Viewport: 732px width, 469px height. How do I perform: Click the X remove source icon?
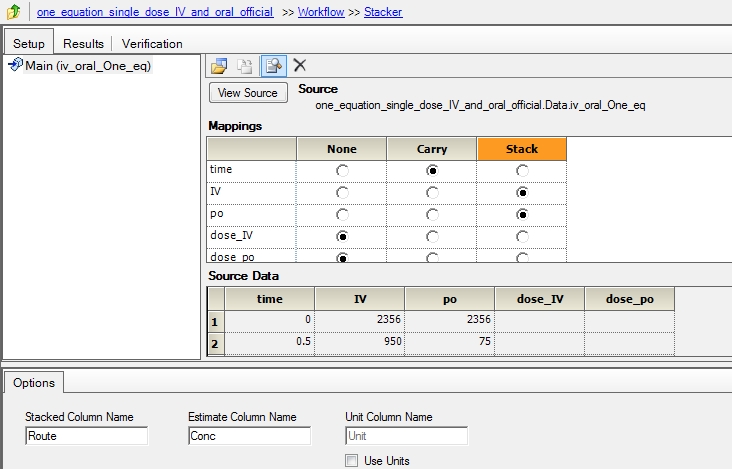(300, 65)
